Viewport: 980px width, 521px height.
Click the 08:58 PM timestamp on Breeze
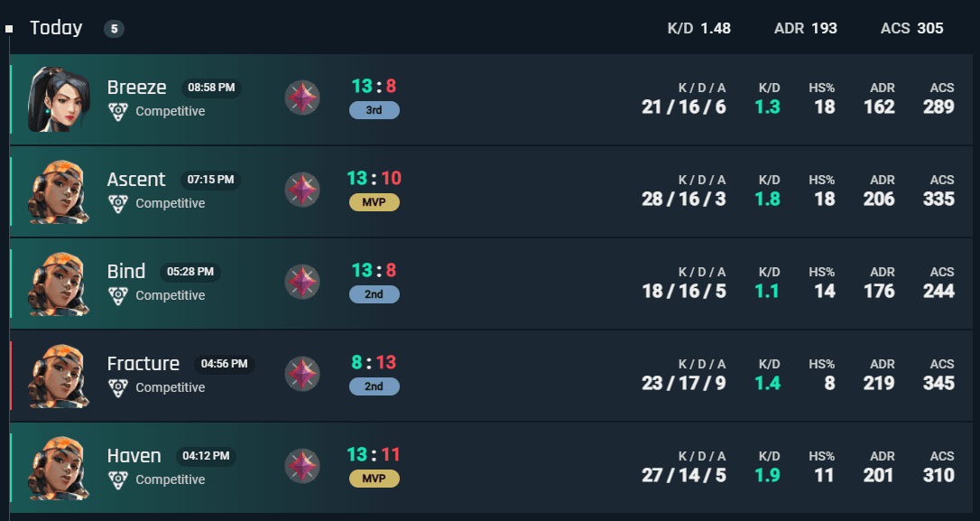[x=211, y=88]
